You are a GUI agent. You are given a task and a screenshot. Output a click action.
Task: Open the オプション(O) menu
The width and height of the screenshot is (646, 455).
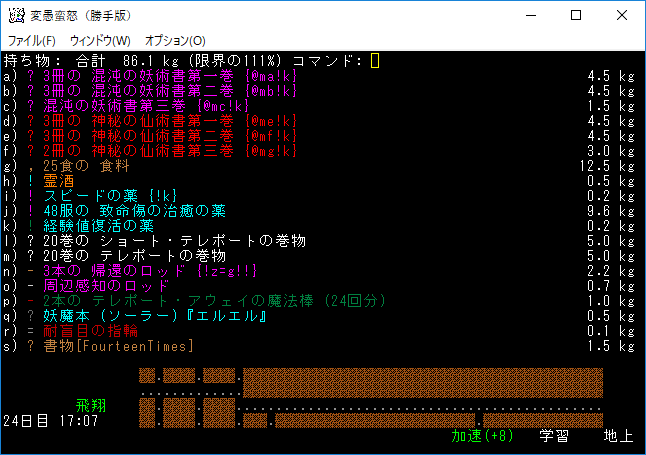[x=175, y=40]
